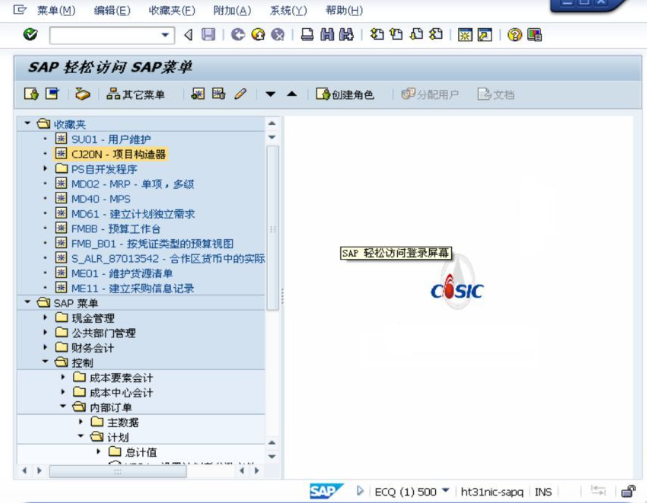Collapse the 计划 folder
This screenshot has width=647, height=503.
coord(81,436)
